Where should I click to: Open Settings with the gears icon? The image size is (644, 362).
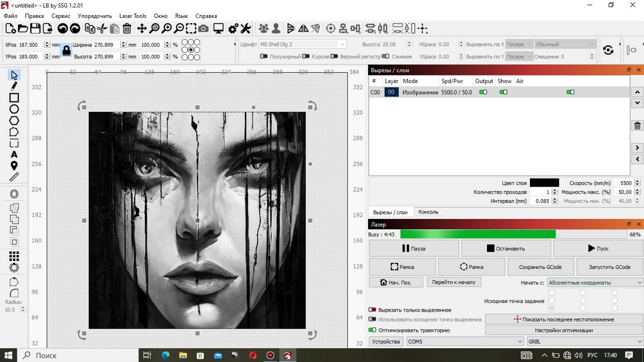click(233, 29)
